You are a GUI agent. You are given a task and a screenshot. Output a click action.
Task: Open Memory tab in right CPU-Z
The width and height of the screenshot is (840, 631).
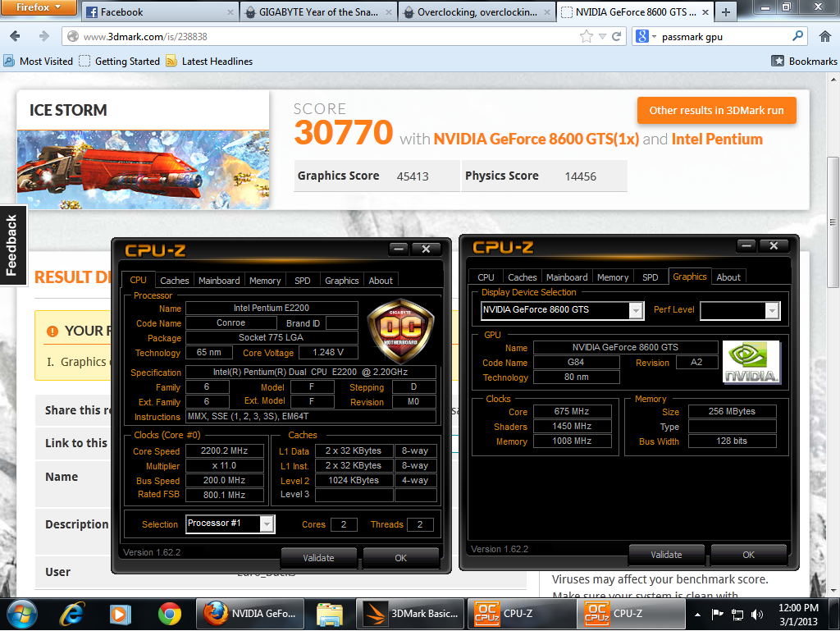(612, 277)
